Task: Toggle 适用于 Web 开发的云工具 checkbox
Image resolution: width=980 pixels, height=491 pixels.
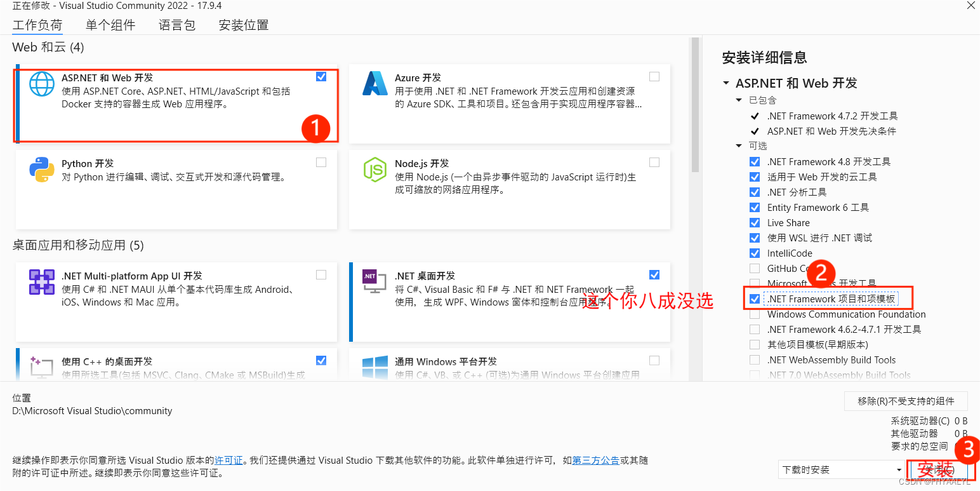Action: [x=755, y=177]
